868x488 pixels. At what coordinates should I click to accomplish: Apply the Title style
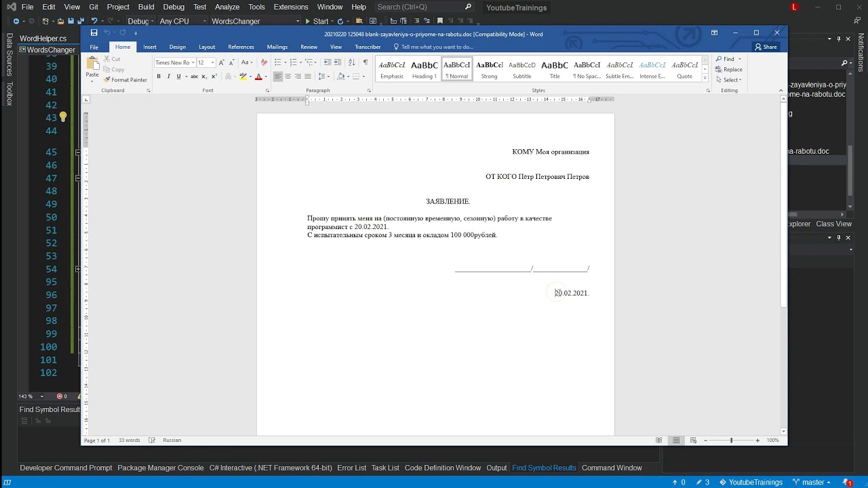pos(555,68)
